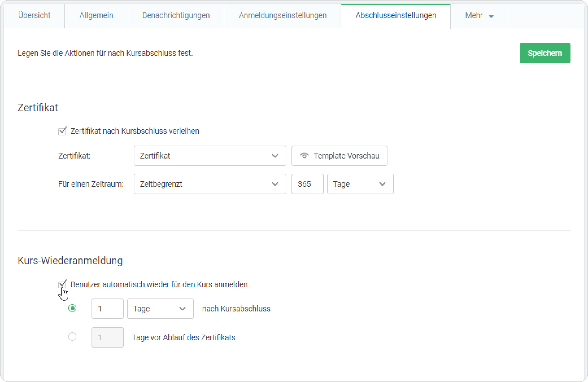Open the Tage unit dropdown beside 365
588x382 pixels.
[x=360, y=184]
